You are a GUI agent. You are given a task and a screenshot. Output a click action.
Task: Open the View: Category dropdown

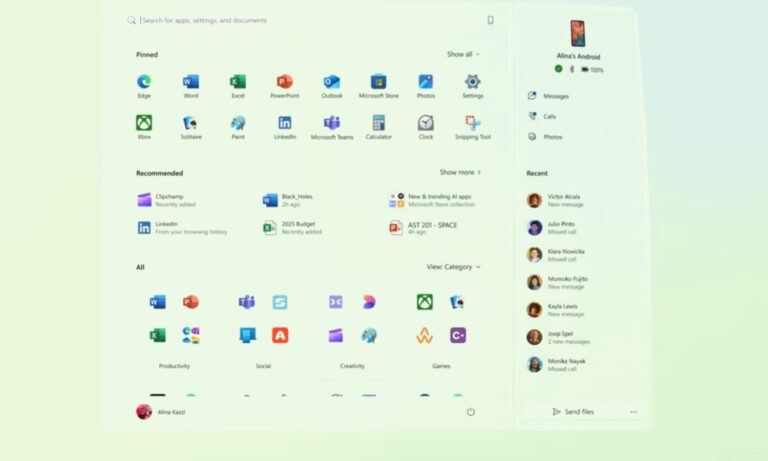click(453, 267)
